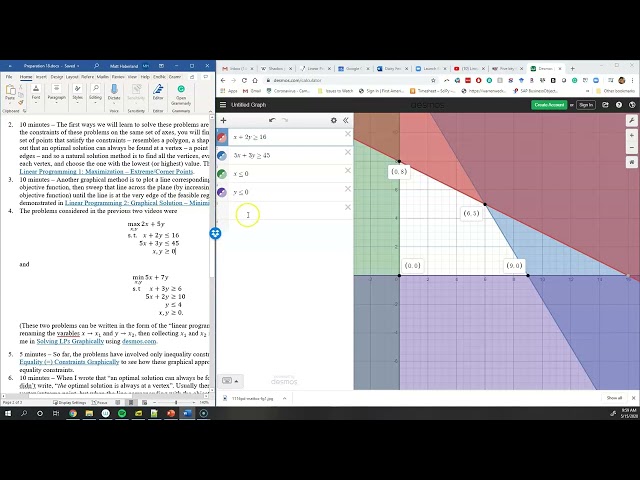The image size is (640, 480).
Task: Delete the empty fifth expression row
Action: pyautogui.click(x=348, y=207)
